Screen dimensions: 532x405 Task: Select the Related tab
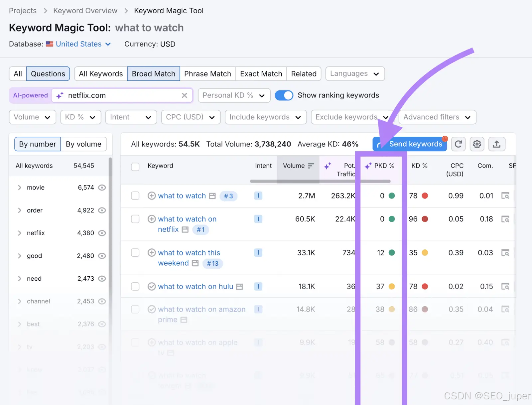click(x=304, y=73)
